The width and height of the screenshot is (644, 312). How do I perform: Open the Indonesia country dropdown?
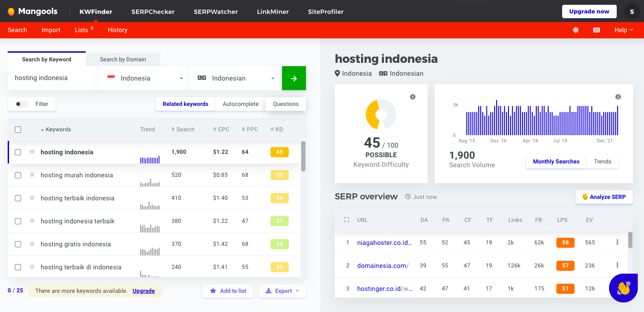tap(143, 78)
